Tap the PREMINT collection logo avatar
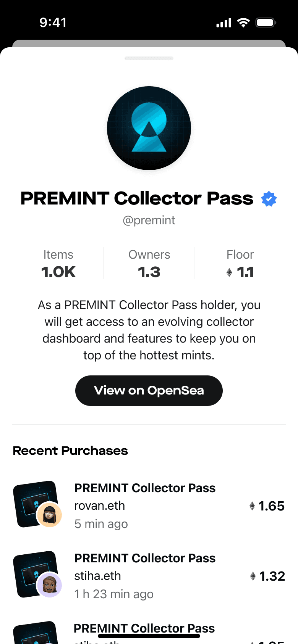298x644 pixels. pyautogui.click(x=149, y=128)
